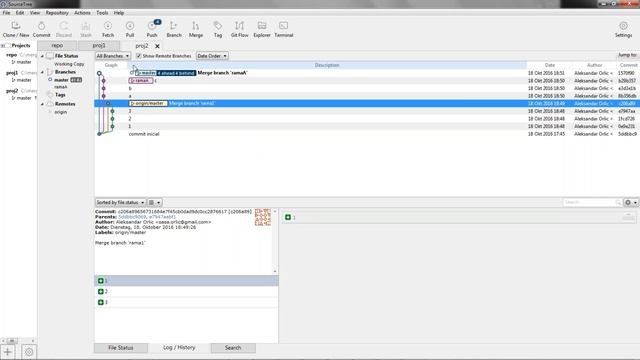Select Working Copy in sidebar
The image size is (640, 360).
(69, 64)
